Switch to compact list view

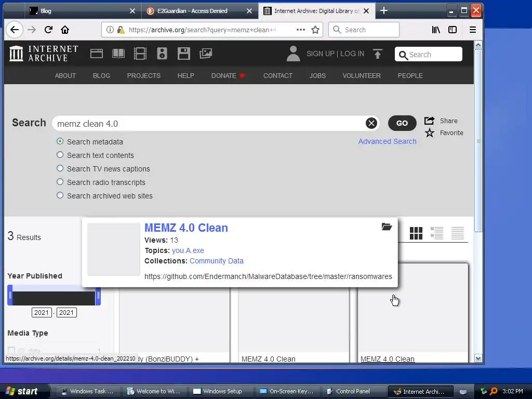point(457,233)
